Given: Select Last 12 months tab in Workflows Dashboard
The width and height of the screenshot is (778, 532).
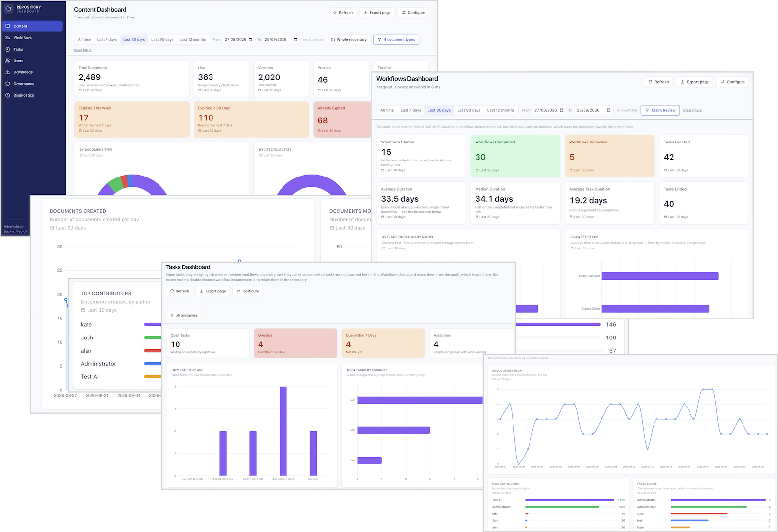Looking at the screenshot, I should (x=501, y=110).
